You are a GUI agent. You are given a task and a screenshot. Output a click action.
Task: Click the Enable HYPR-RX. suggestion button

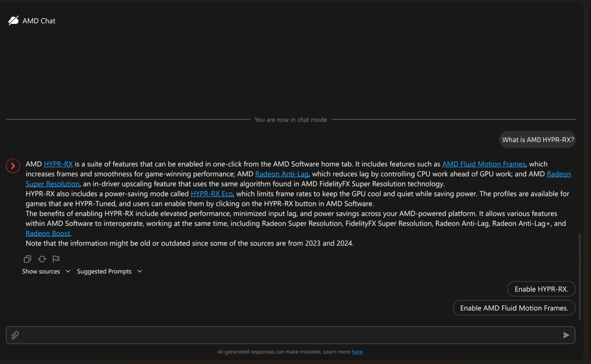[x=541, y=289]
